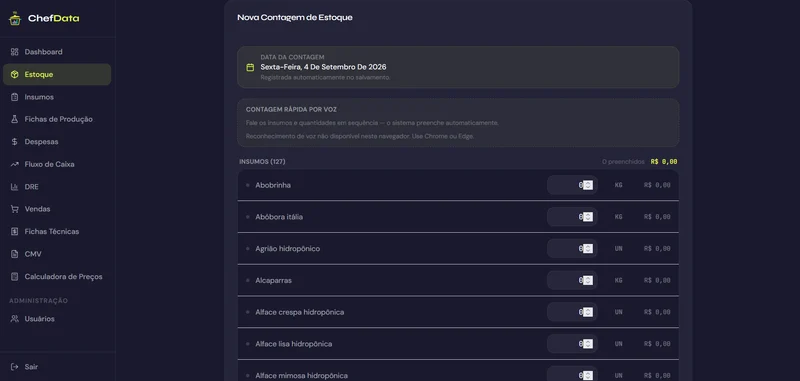Click the date Sexta-Feira, 4 De Setembro De 2026
This screenshot has width=800, height=381.
click(323, 67)
